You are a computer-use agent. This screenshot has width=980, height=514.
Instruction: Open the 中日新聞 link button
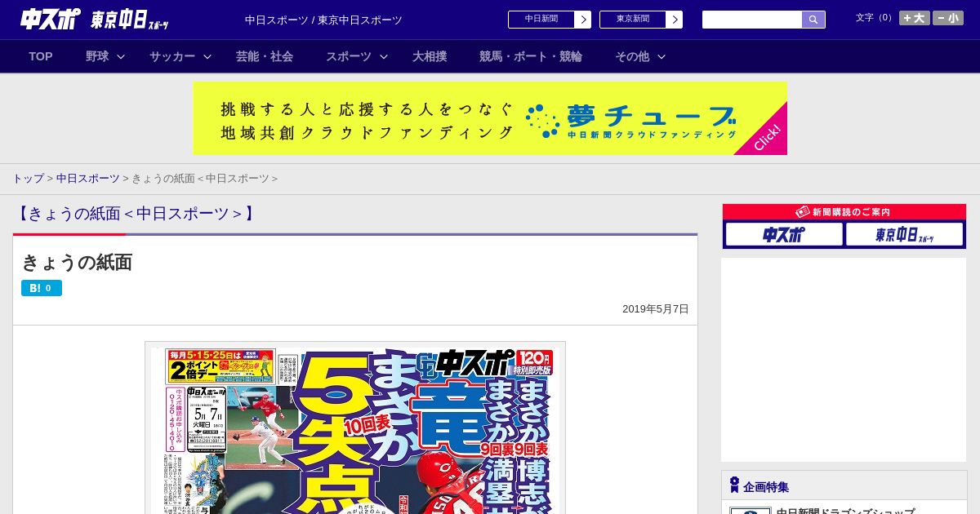pyautogui.click(x=541, y=20)
